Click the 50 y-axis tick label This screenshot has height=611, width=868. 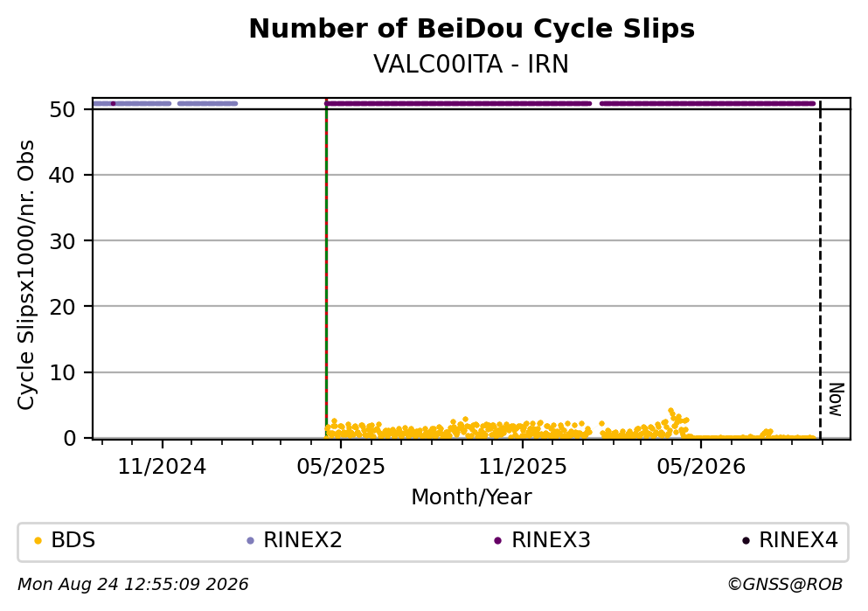click(x=63, y=109)
